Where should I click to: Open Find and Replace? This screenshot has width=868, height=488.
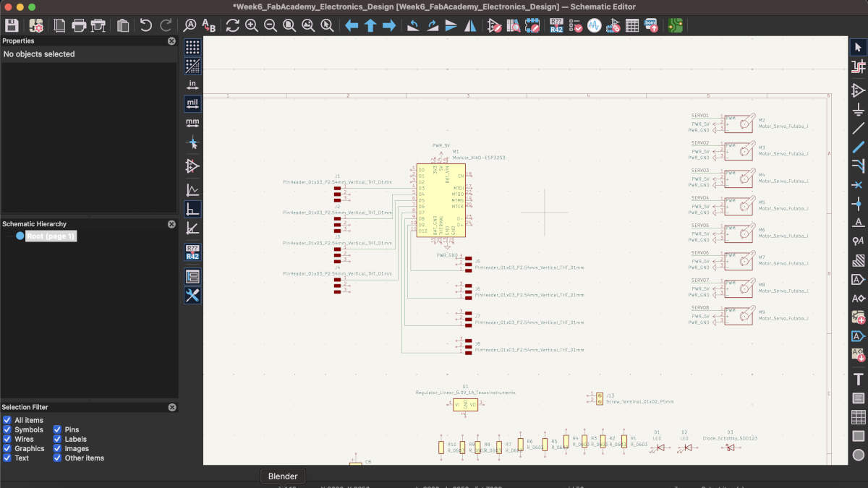(208, 25)
